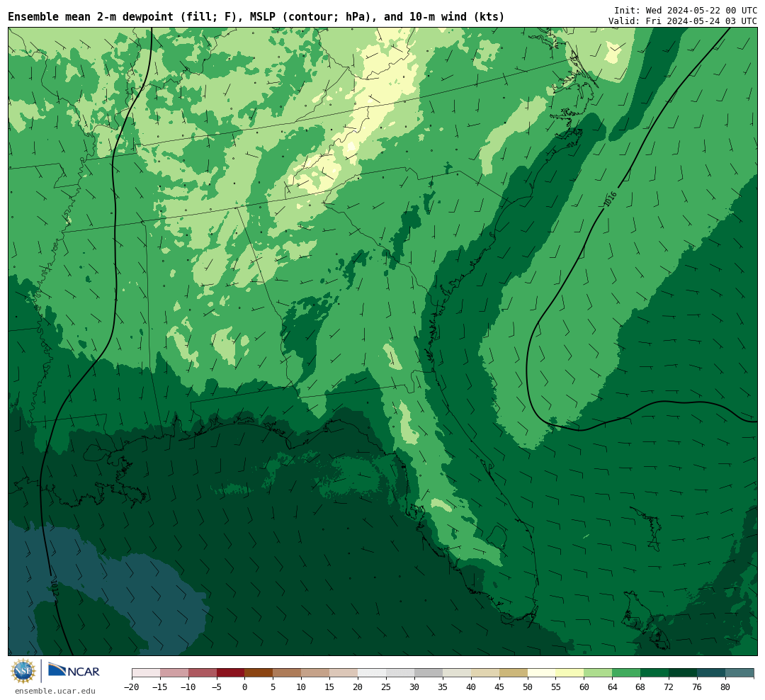The width and height of the screenshot is (765, 700).
Task: Click the 80 tick label on the colorbar
Action: point(726,687)
